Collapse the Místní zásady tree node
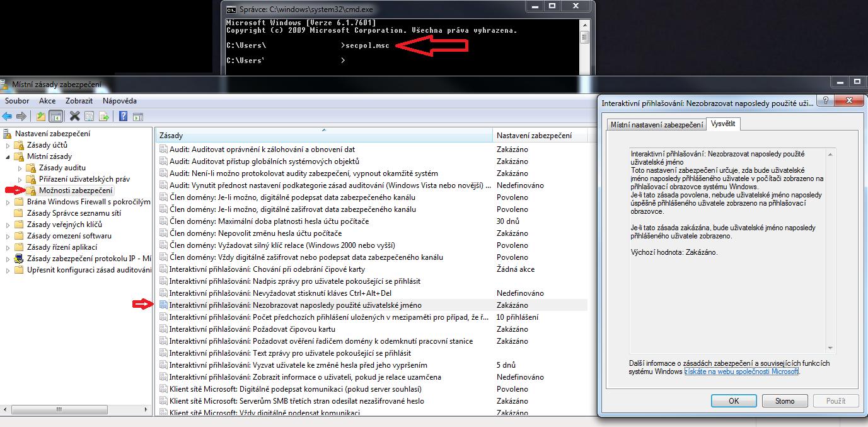This screenshot has height=427, width=868. (8, 156)
